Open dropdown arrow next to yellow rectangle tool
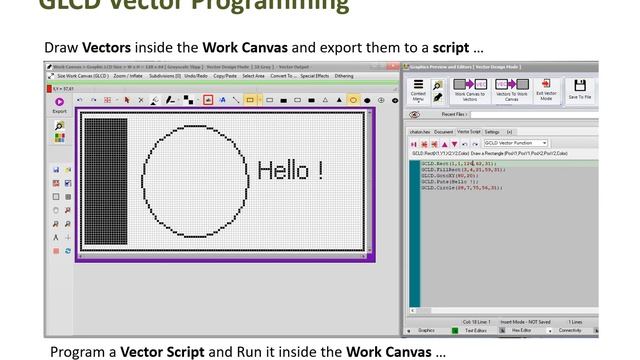Viewport: 640px width, 360px height. click(x=260, y=100)
